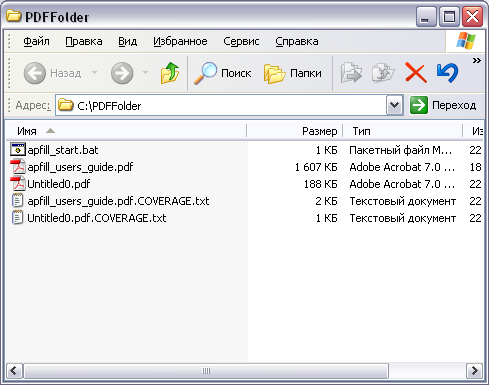Open the Forward history dropdown arrow

click(145, 72)
